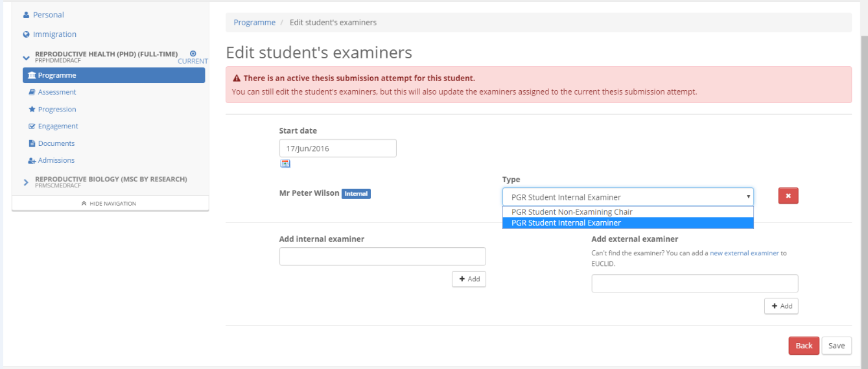Click the Mr Peter Wilson name
The width and height of the screenshot is (868, 369).
pyautogui.click(x=309, y=193)
